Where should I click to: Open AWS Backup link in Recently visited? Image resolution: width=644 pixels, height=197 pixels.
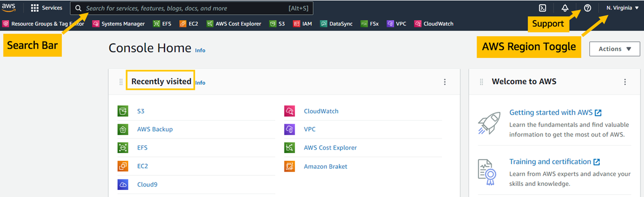[155, 129]
